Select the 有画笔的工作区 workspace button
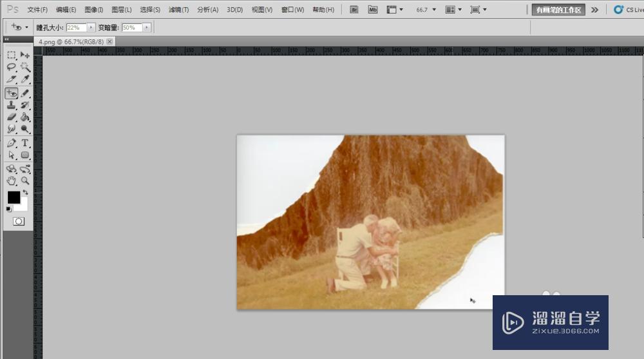Screen dimensions: 644x359 (x=558, y=10)
